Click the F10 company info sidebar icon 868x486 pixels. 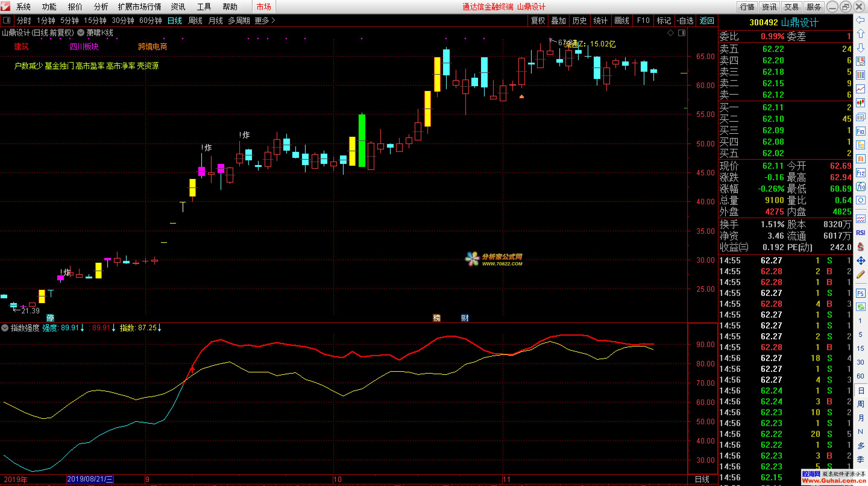[860, 131]
